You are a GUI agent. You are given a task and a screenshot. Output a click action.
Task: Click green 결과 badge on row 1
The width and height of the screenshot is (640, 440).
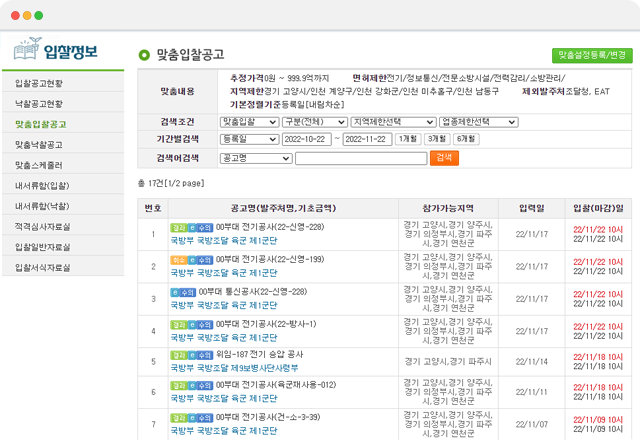179,227
